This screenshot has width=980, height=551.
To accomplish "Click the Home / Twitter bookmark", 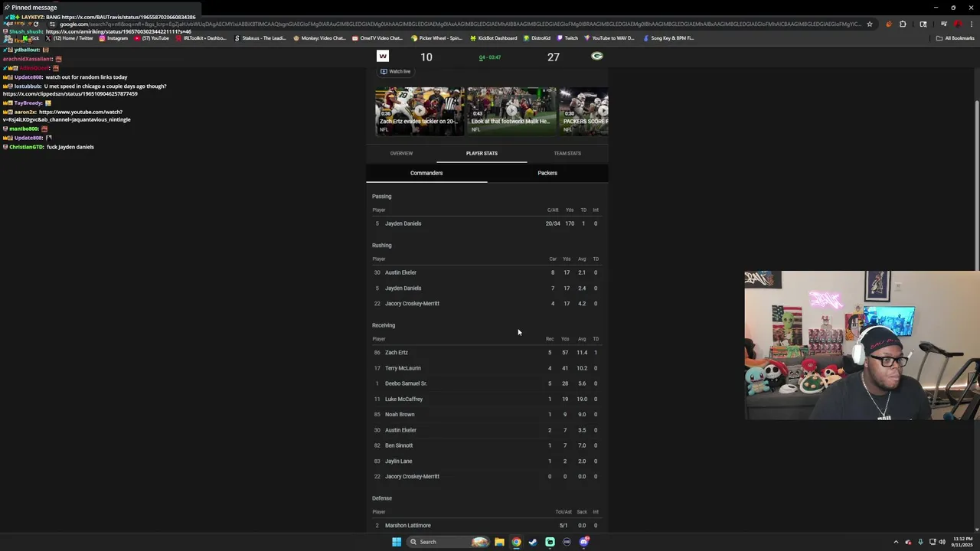I will (x=70, y=38).
